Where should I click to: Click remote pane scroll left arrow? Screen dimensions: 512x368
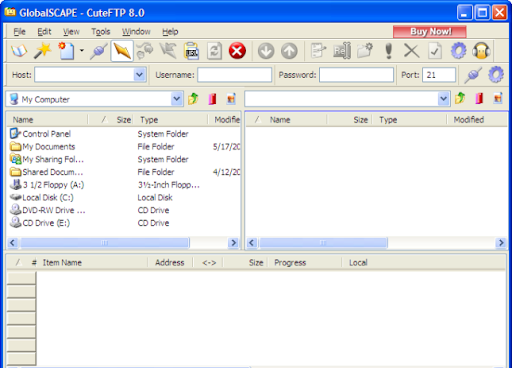tap(252, 243)
